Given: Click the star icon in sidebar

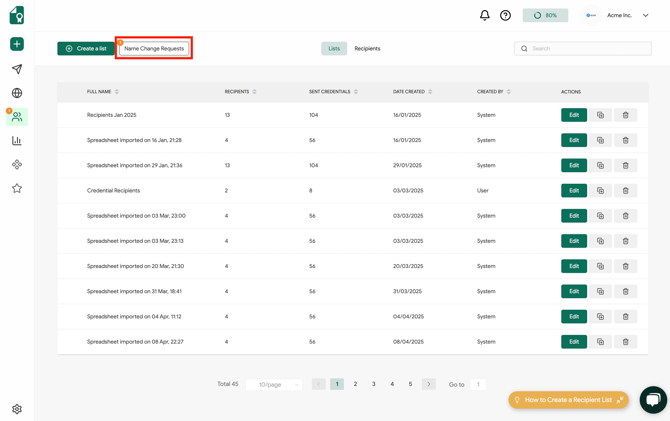Looking at the screenshot, I should pos(17,188).
